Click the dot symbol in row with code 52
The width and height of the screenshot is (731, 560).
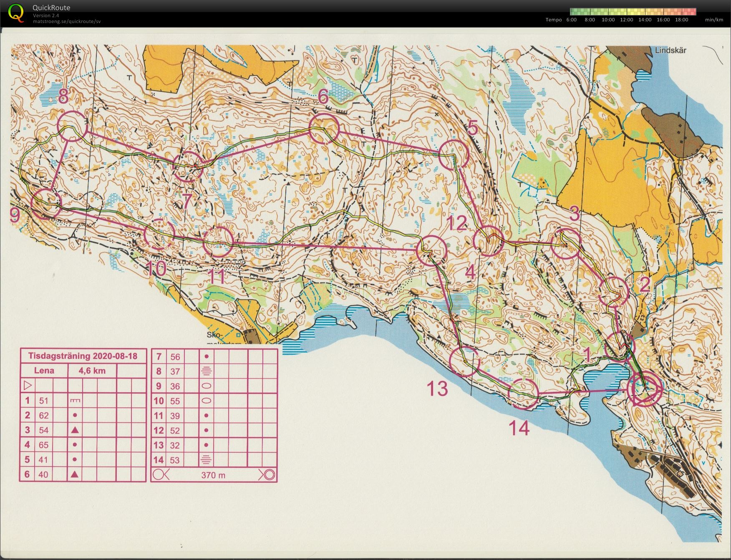pyautogui.click(x=206, y=430)
